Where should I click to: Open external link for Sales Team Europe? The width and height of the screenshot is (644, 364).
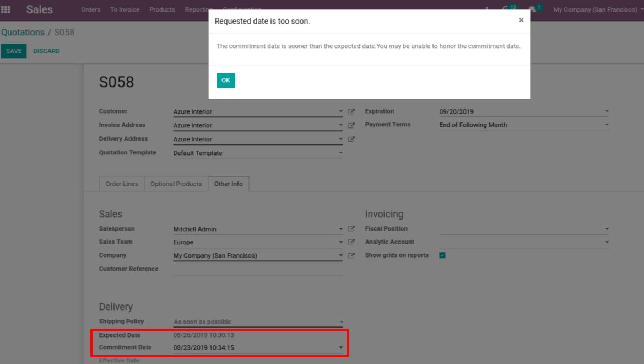pos(351,242)
